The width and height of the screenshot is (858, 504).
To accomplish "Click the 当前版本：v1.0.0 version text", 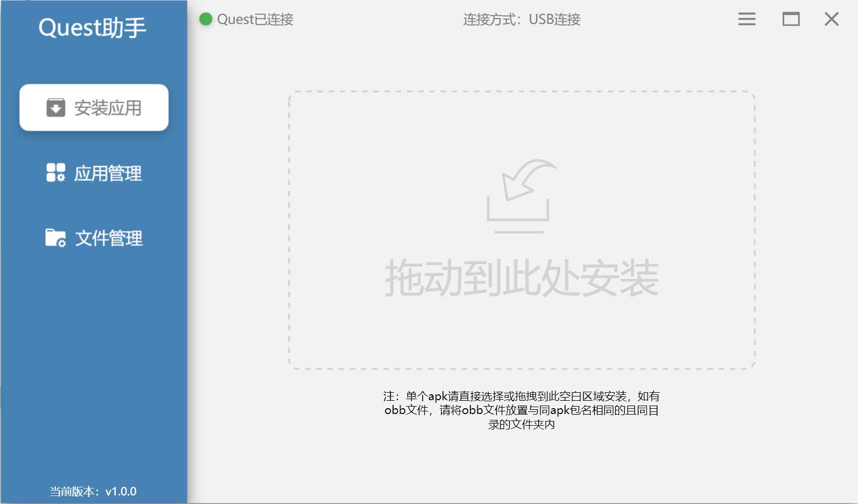I will tap(93, 491).
